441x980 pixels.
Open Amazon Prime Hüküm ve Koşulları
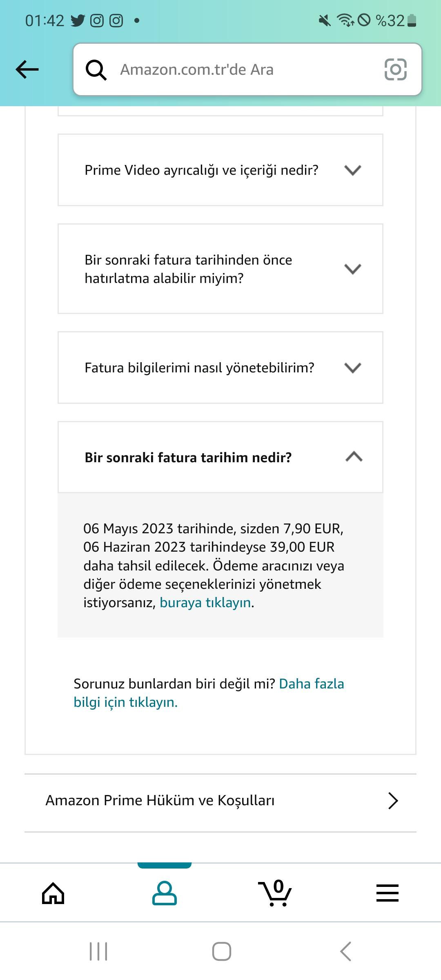(160, 800)
